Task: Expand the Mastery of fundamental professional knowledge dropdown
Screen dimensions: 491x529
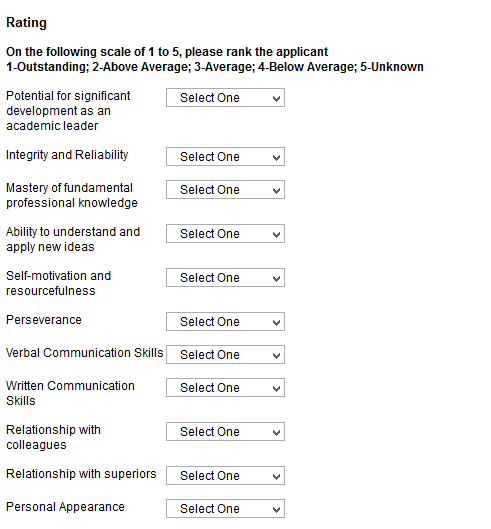Action: 225,190
